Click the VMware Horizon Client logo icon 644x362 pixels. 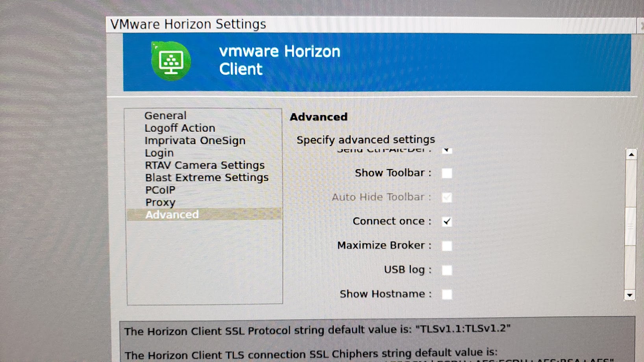(x=171, y=61)
